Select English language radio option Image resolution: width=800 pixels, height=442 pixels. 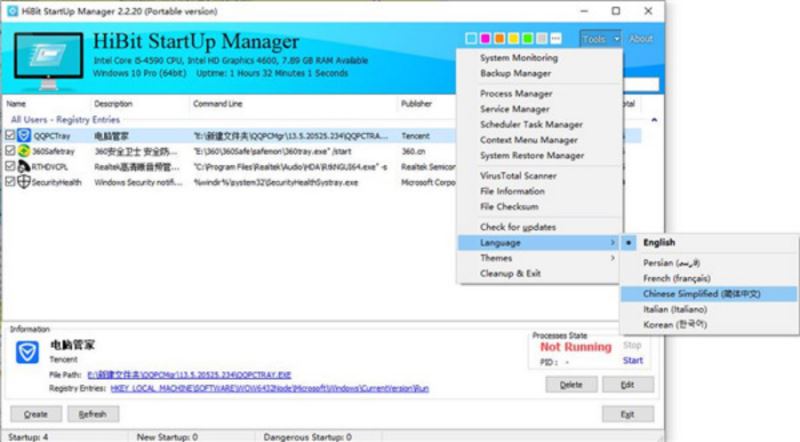[709, 242]
